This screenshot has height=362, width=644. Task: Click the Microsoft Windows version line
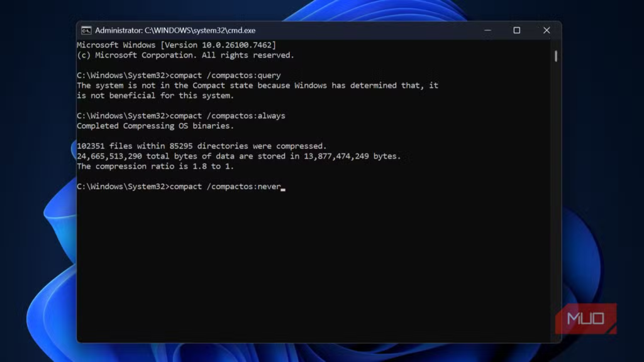point(176,45)
